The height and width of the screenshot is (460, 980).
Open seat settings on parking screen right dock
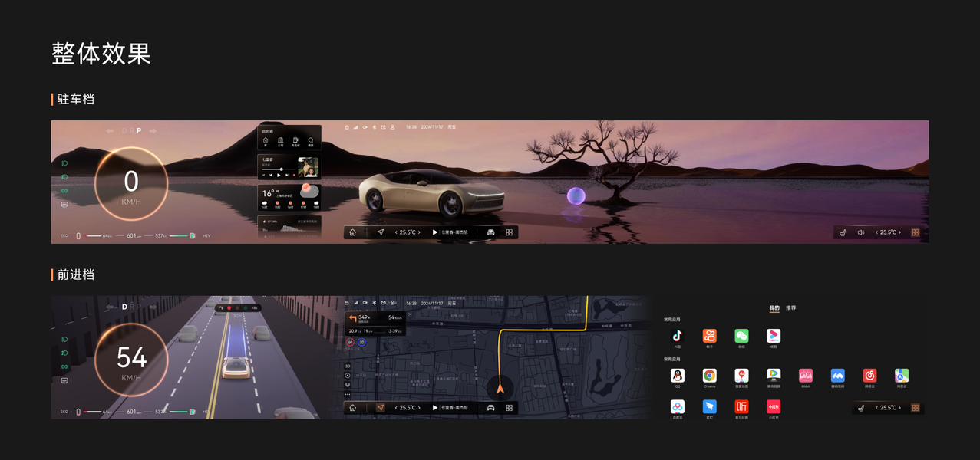(843, 232)
